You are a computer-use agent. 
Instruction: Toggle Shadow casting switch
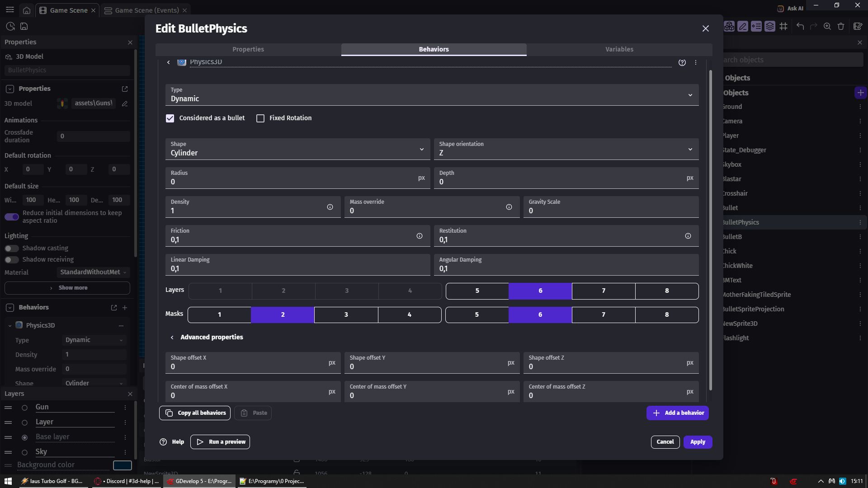12,248
